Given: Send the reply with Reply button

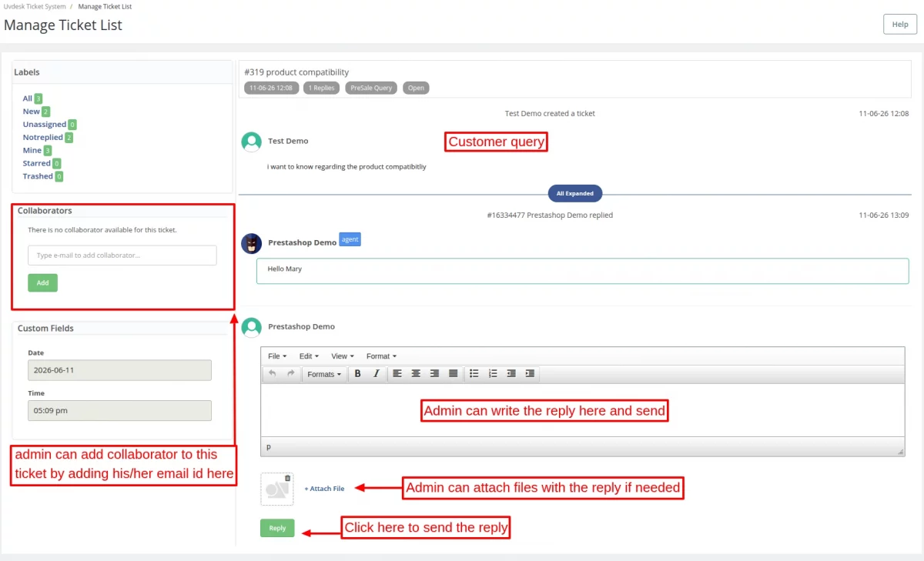Looking at the screenshot, I should tap(277, 528).
